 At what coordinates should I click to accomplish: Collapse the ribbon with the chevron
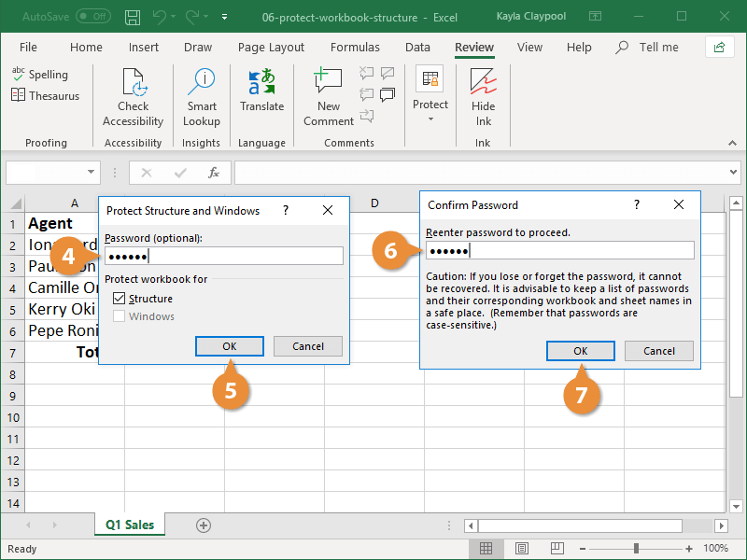pyautogui.click(x=732, y=143)
